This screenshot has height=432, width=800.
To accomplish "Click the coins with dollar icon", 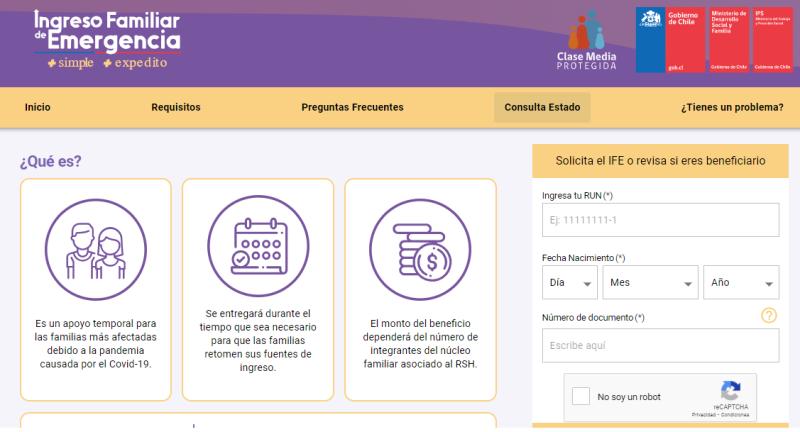I will click(x=420, y=249).
